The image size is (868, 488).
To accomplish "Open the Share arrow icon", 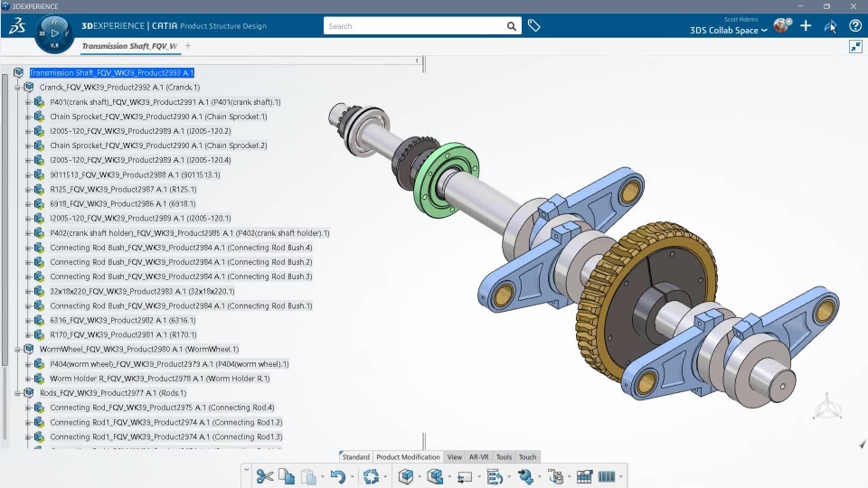I will (x=830, y=26).
